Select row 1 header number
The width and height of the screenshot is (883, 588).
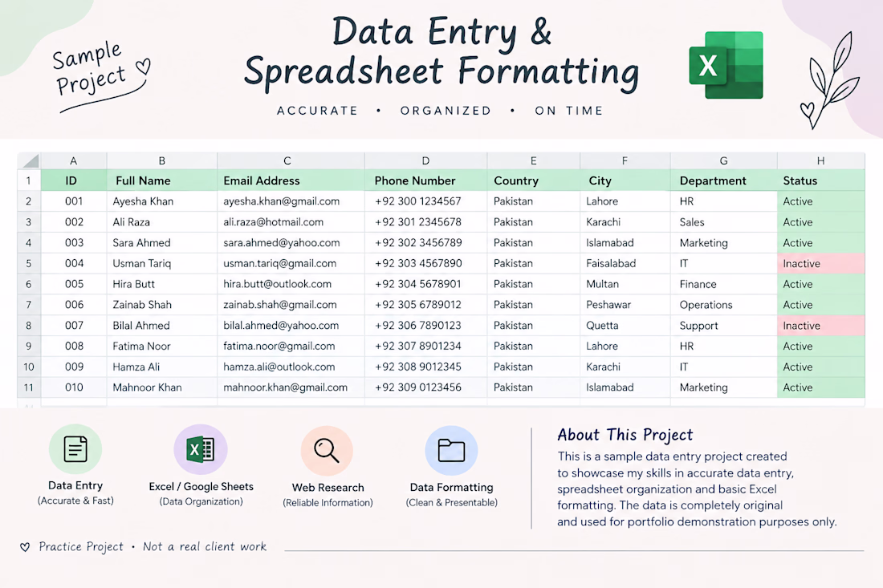tap(29, 180)
